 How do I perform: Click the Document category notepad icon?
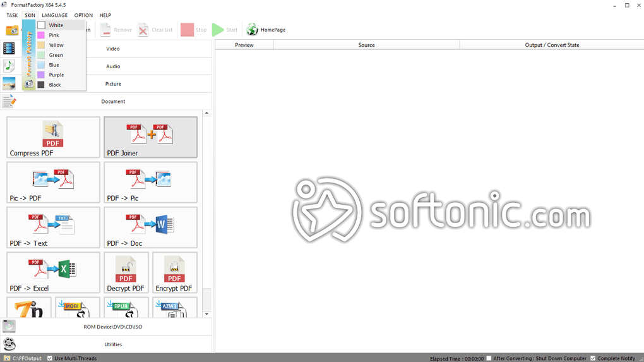(x=9, y=101)
